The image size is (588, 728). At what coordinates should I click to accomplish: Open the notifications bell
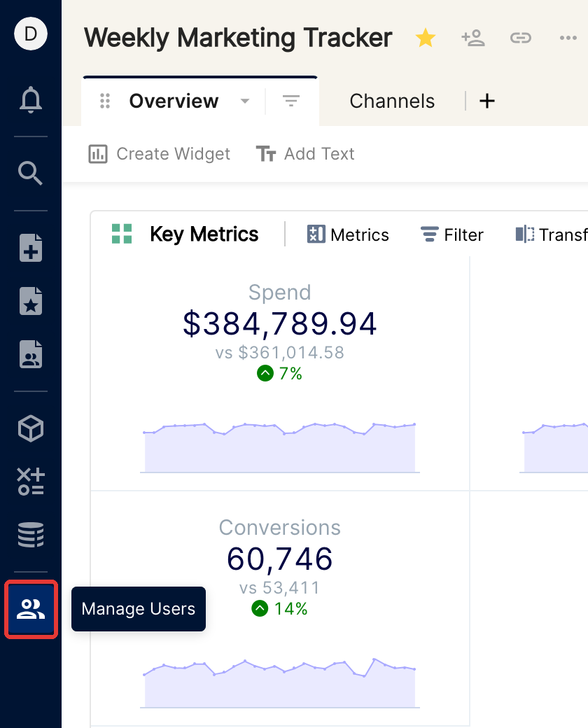click(31, 99)
